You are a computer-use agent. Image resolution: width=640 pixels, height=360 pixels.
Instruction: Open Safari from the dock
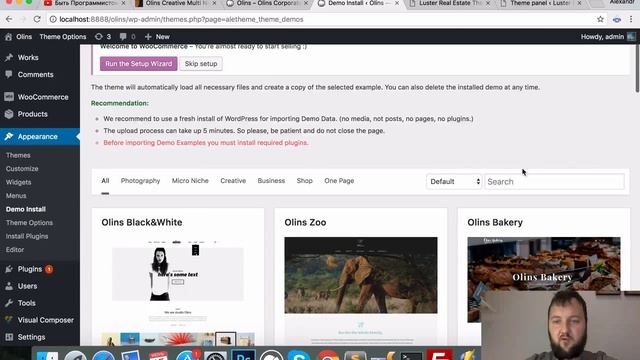103,355
